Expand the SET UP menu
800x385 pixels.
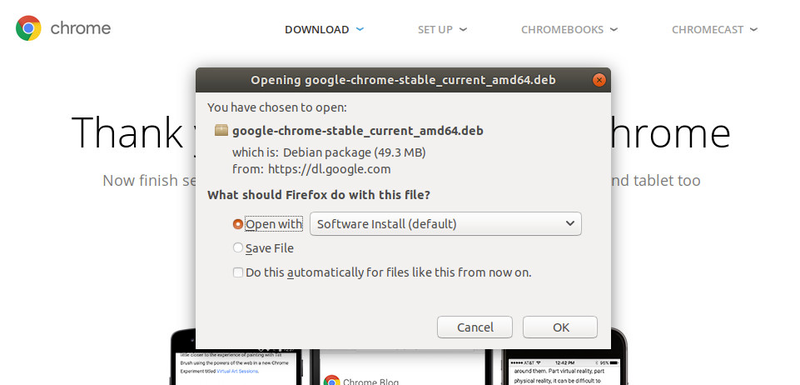[x=442, y=30]
